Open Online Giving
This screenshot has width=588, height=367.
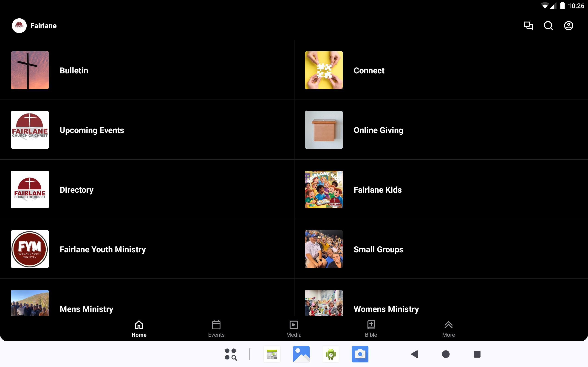pyautogui.click(x=378, y=130)
